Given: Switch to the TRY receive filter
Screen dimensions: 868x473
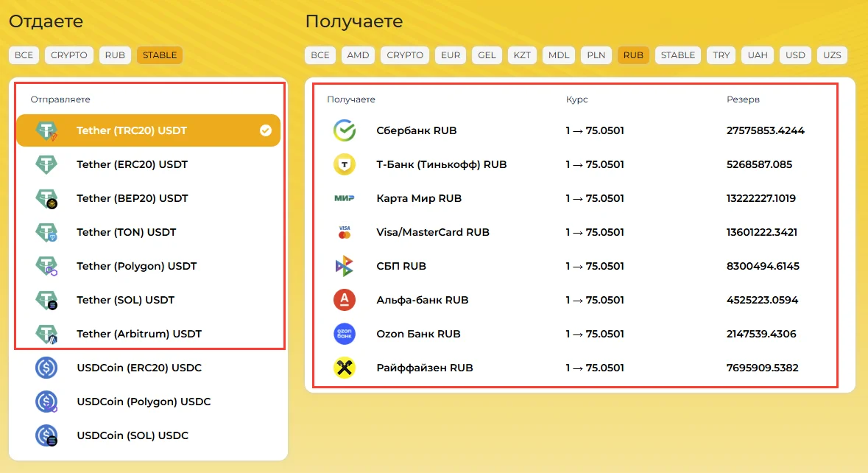Looking at the screenshot, I should (x=721, y=55).
